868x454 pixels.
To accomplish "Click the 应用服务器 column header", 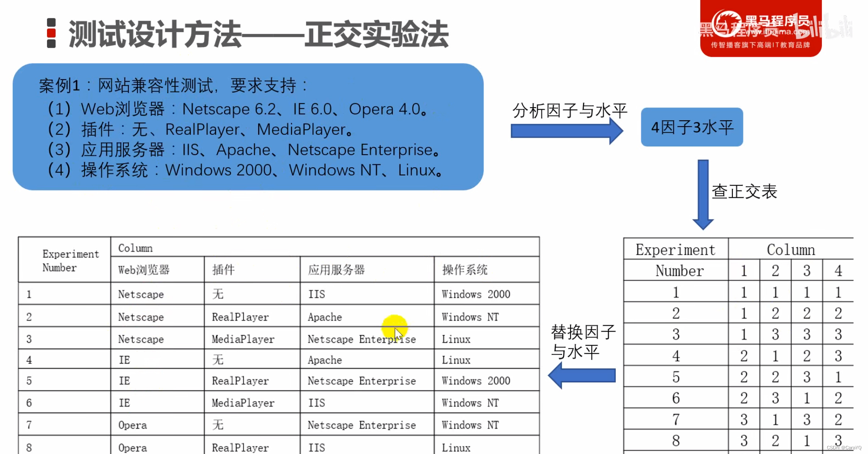I will pos(367,269).
